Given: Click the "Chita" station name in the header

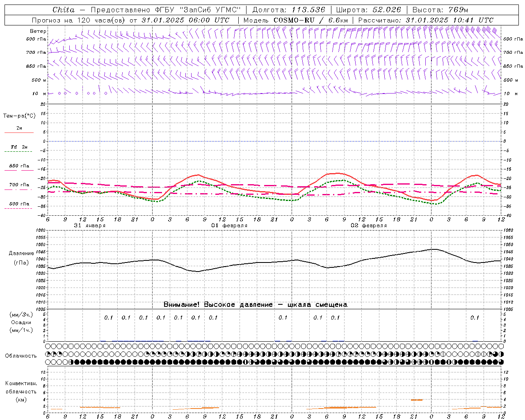Looking at the screenshot, I should coord(64,10).
